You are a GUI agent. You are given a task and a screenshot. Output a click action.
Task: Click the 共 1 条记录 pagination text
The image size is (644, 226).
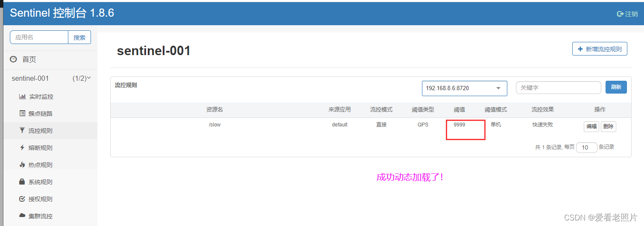point(549,147)
